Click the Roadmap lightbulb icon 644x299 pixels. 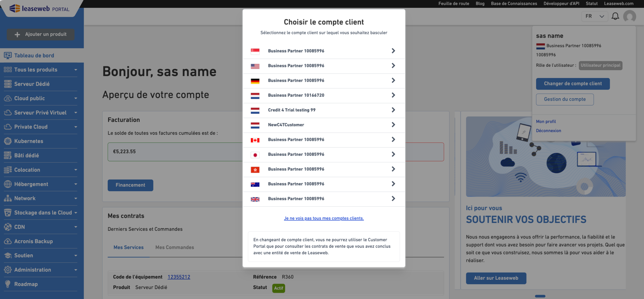pyautogui.click(x=8, y=284)
